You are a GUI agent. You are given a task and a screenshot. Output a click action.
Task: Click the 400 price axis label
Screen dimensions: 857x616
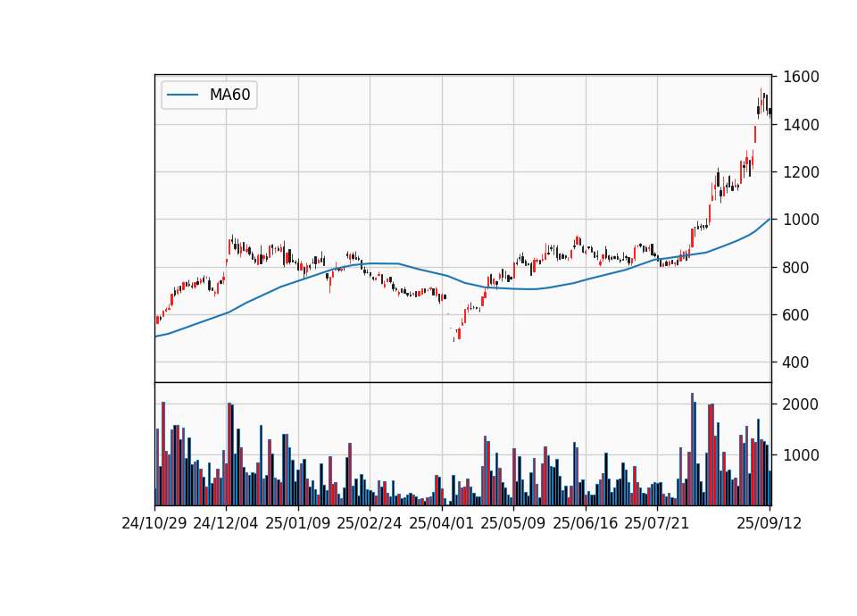795,362
